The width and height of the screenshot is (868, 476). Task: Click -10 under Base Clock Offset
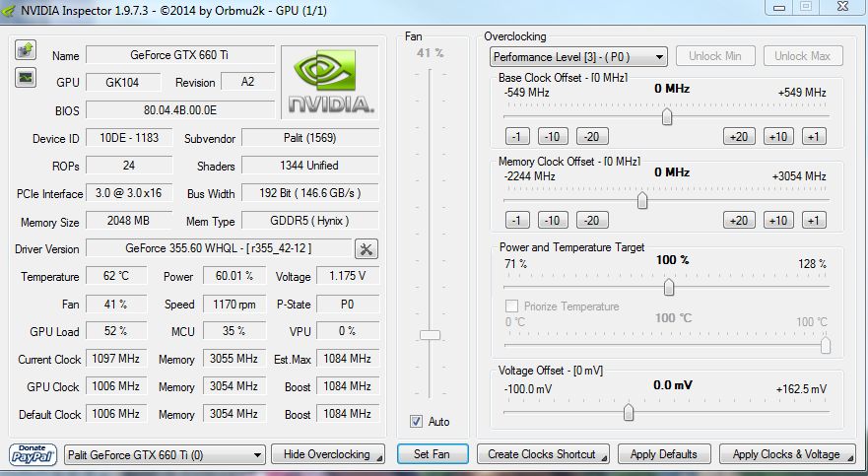click(x=553, y=136)
